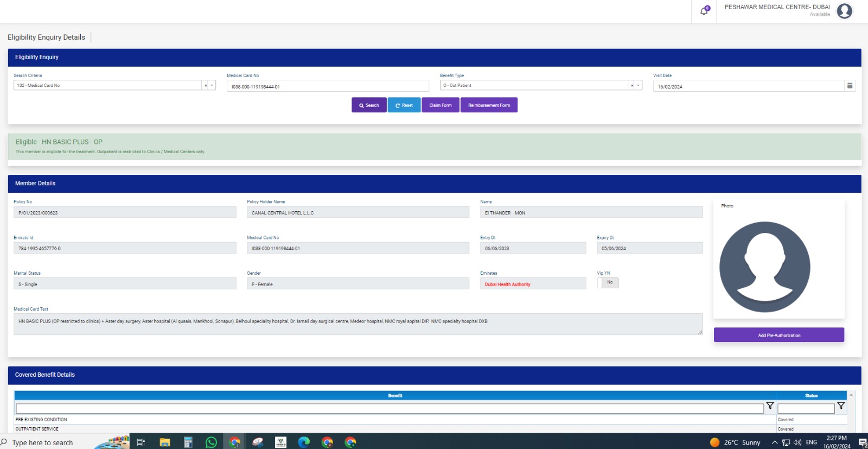
Task: Open File Explorer from the taskbar
Action: pyautogui.click(x=165, y=442)
